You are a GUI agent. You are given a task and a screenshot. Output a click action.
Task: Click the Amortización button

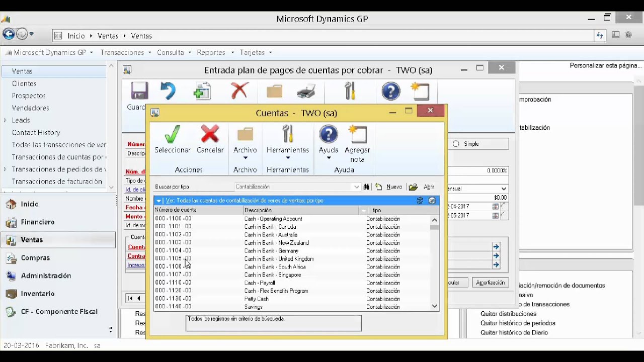[x=490, y=283]
